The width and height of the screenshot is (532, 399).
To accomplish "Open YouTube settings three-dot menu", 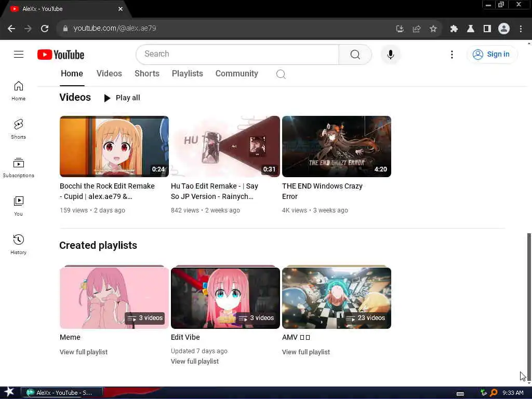I will tap(451, 54).
